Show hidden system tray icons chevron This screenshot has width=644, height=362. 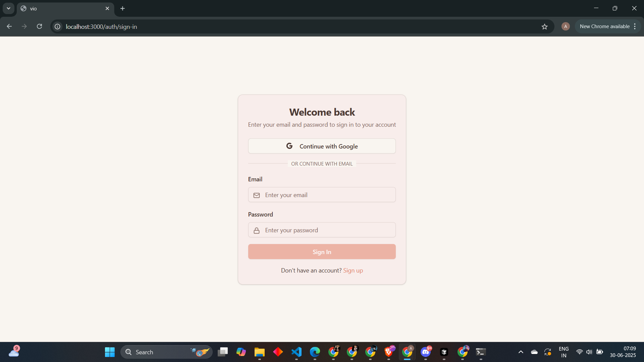click(521, 352)
